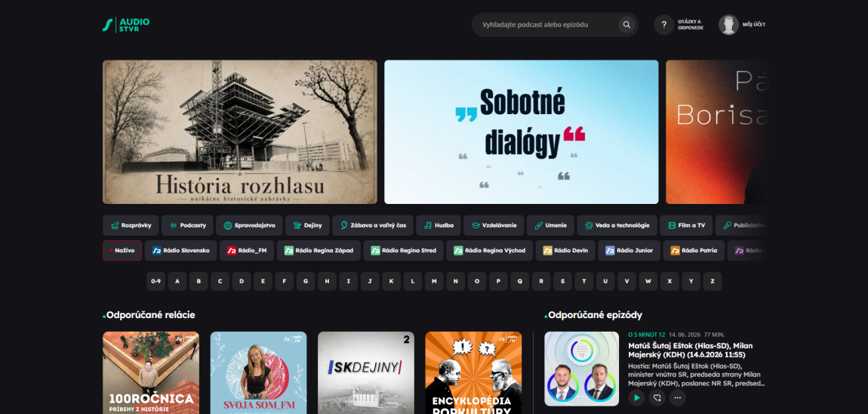Open Rádio Devín station
This screenshot has width=868, height=414.
pos(566,251)
